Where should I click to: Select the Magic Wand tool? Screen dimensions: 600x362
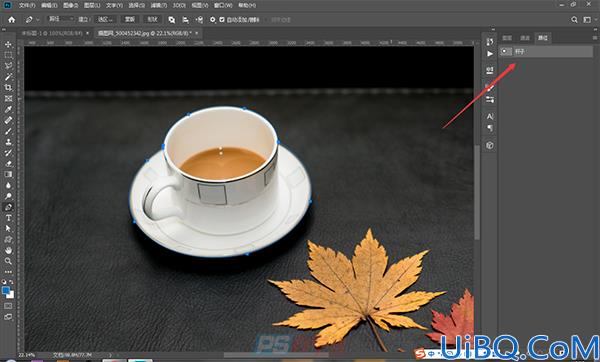(8, 77)
